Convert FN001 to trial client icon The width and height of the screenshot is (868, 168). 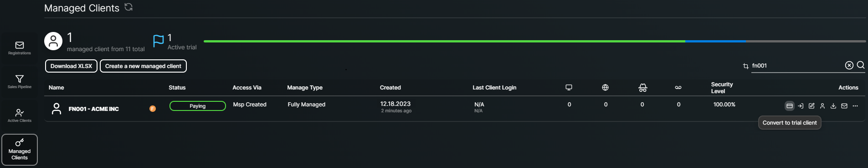pos(790,106)
